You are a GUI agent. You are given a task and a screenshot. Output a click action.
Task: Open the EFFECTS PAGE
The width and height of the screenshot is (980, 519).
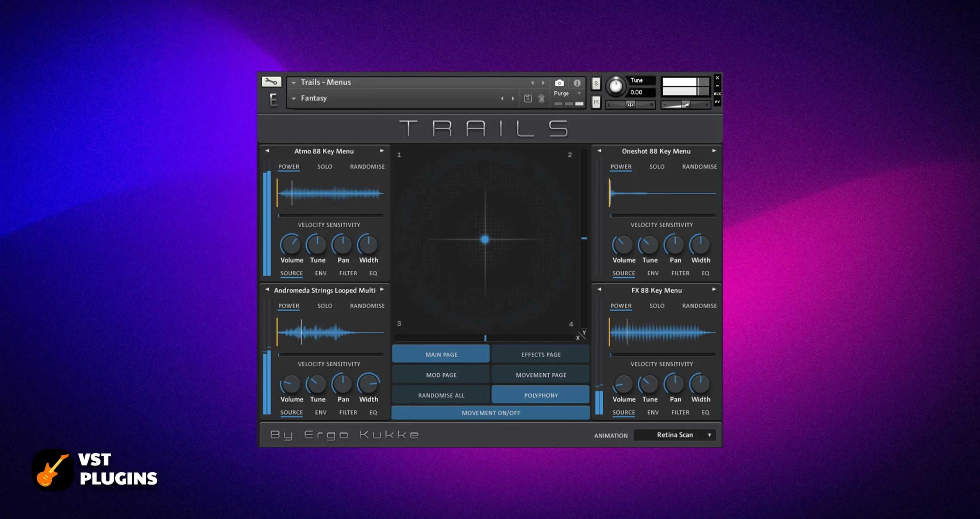541,355
